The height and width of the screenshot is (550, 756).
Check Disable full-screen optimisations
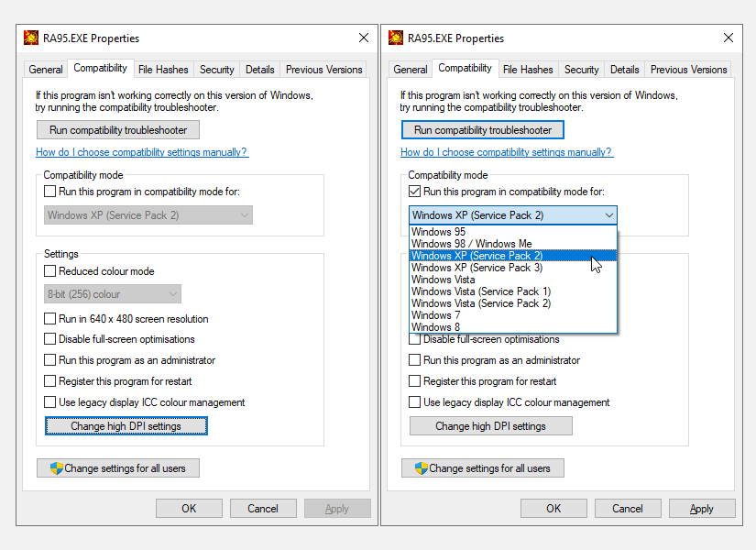coord(50,339)
